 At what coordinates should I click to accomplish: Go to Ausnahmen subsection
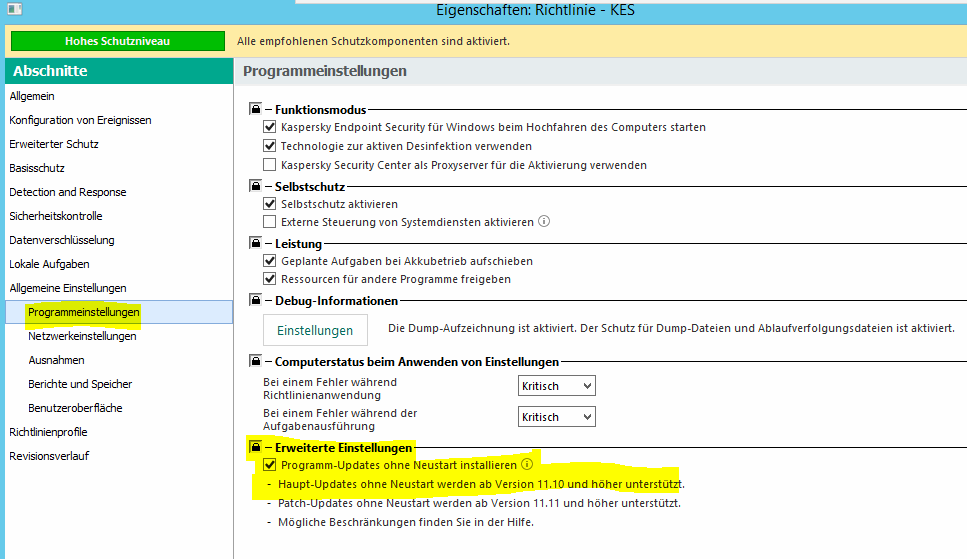pyautogui.click(x=56, y=360)
